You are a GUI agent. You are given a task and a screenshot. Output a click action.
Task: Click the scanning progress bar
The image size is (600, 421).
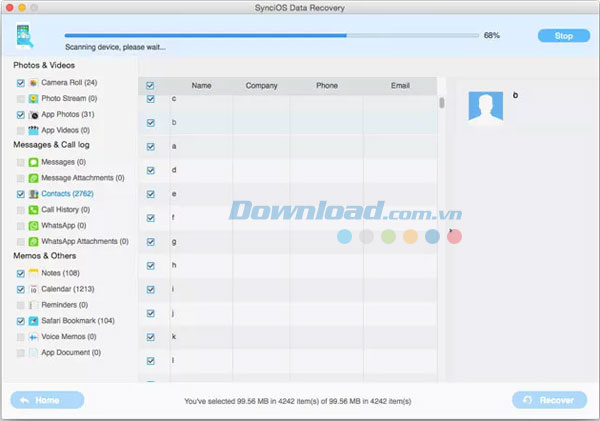pyautogui.click(x=271, y=36)
